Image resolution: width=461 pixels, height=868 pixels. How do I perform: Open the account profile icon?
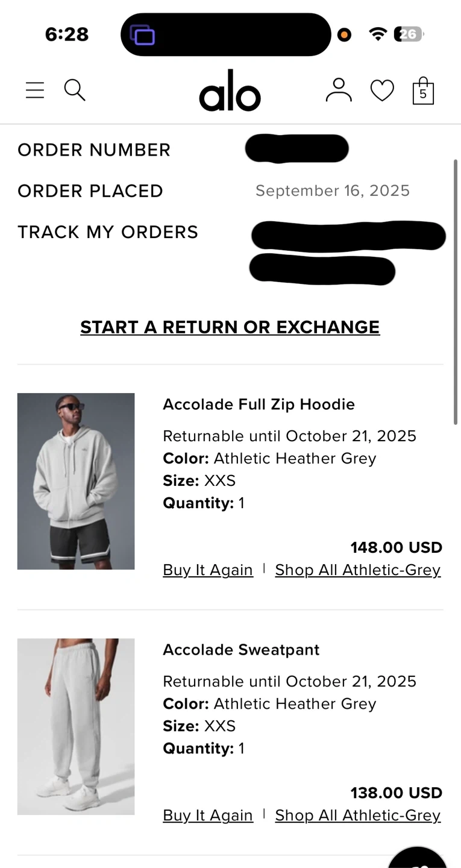pos(339,90)
